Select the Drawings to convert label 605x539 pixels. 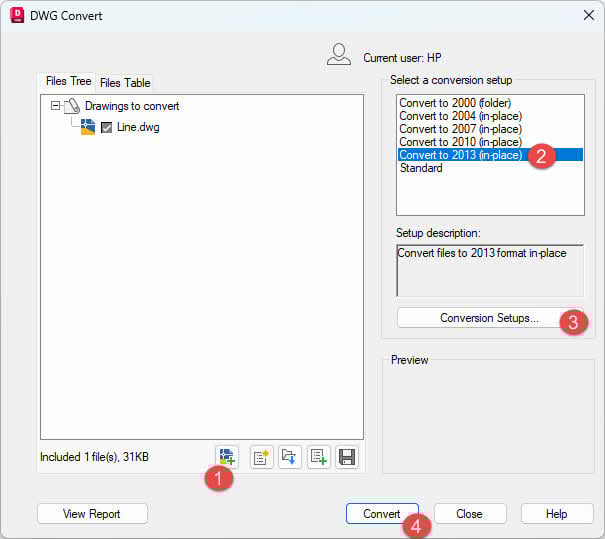point(132,106)
